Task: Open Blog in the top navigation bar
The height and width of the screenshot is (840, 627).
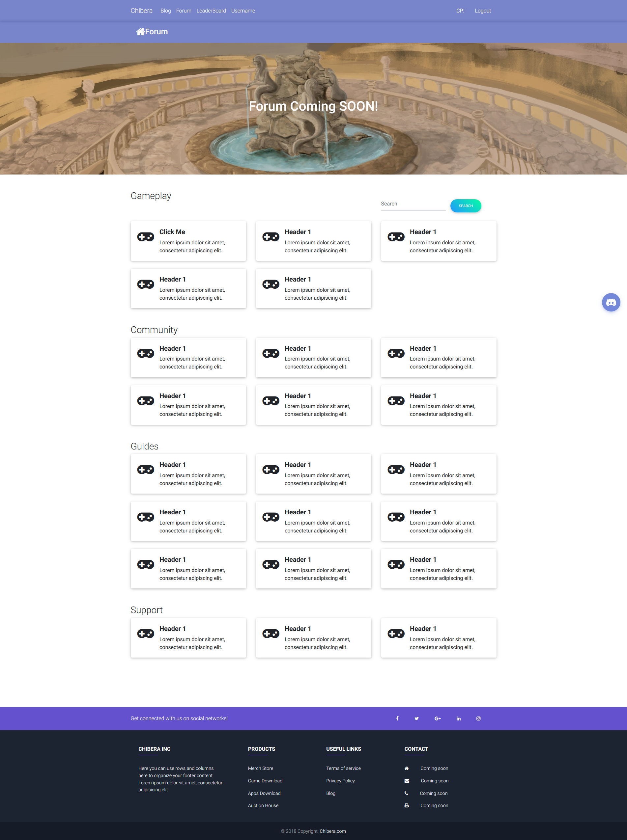Action: tap(165, 11)
